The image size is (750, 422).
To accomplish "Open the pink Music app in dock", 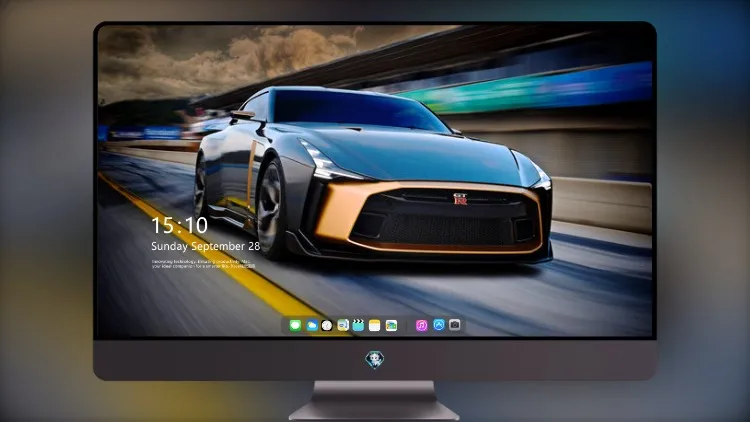I will click(x=421, y=325).
